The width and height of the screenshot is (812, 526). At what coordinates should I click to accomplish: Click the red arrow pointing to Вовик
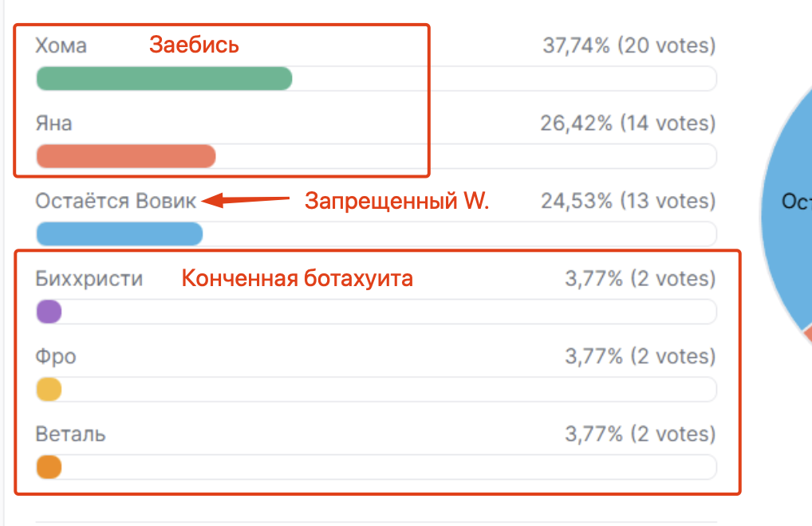point(246,200)
